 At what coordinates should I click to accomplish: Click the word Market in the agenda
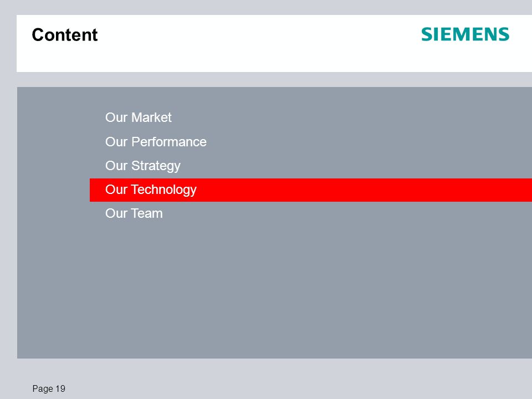(151, 117)
